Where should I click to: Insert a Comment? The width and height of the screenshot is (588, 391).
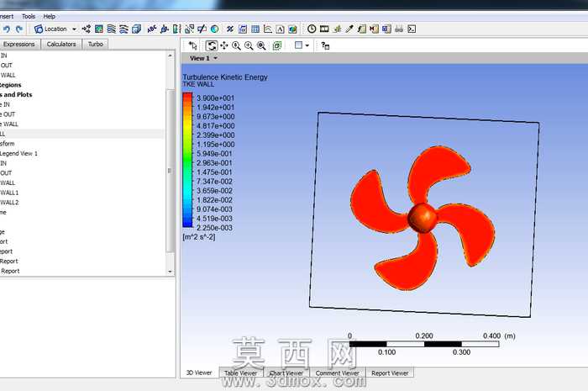[x=280, y=29]
